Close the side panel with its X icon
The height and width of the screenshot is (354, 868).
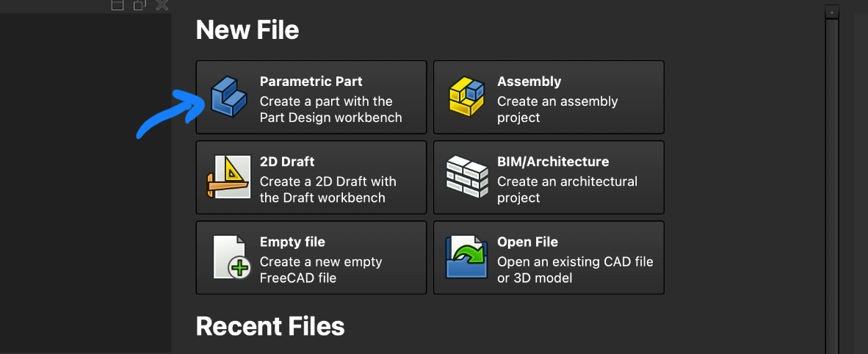[x=162, y=4]
